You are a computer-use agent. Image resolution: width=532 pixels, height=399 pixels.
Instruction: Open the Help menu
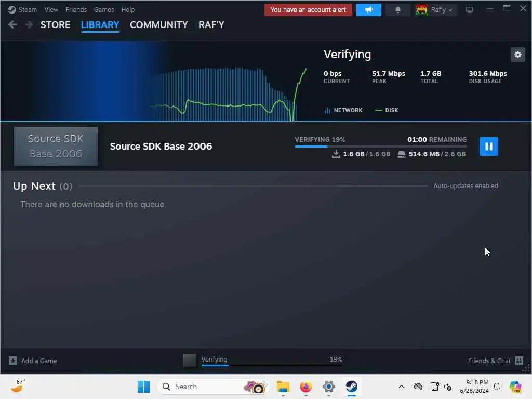[x=128, y=9]
